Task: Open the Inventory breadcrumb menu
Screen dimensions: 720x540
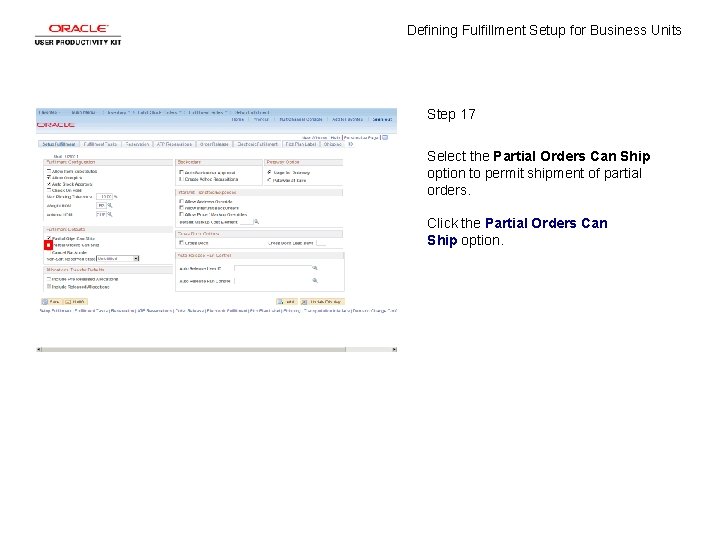Action: coord(118,112)
